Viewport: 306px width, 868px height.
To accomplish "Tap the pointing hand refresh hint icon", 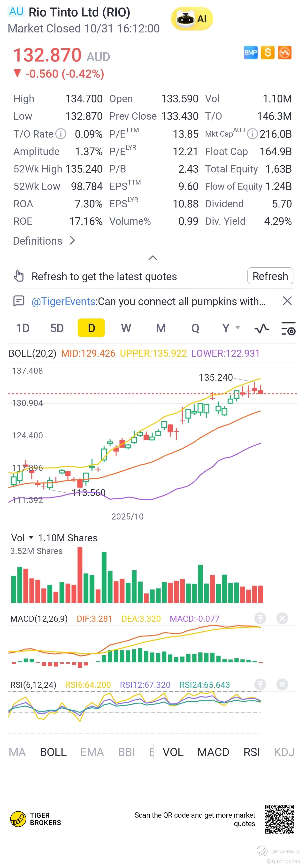I will click(19, 276).
